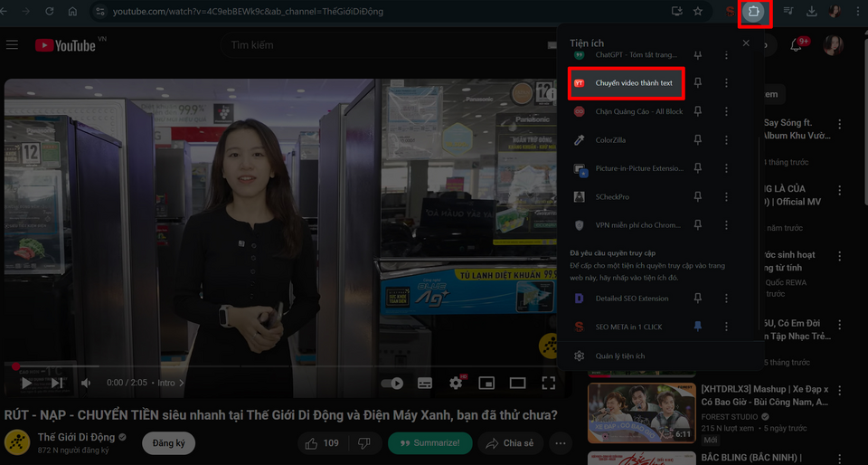Viewport: 868px width, 465px height.
Task: Open more options for ColorZilla
Action: 726,140
